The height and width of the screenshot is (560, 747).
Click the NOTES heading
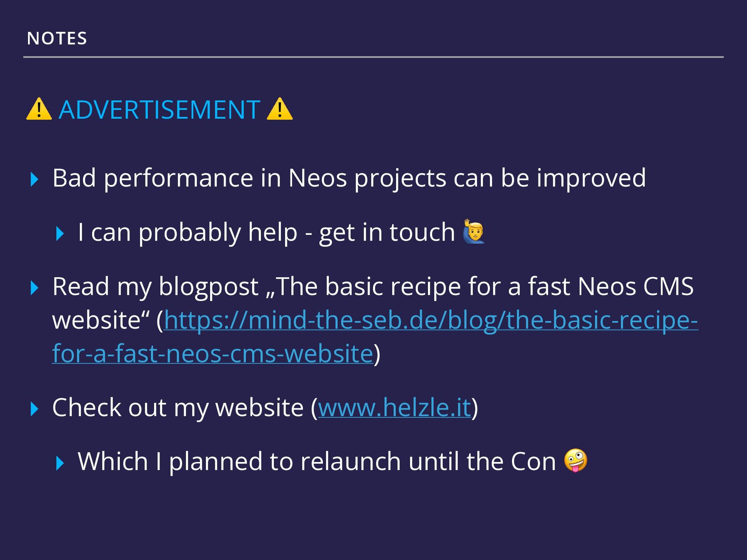(57, 38)
